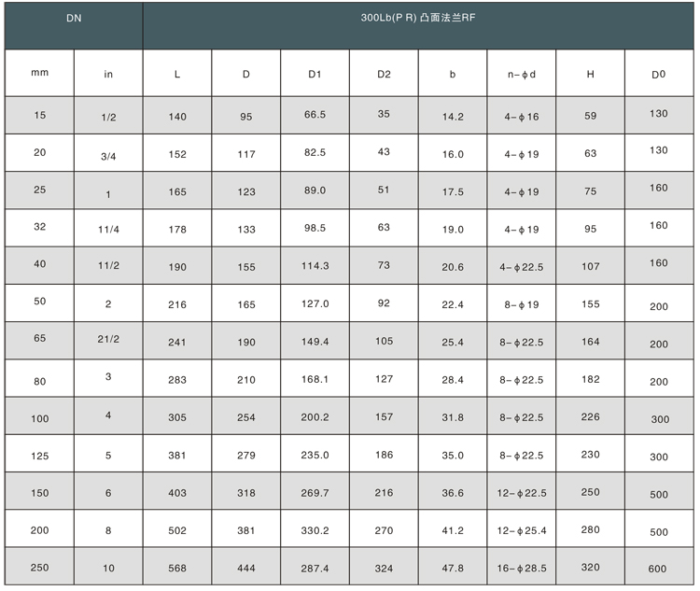This screenshot has width=700, height=591.
Task: Select the D1 column header
Action: pos(315,73)
